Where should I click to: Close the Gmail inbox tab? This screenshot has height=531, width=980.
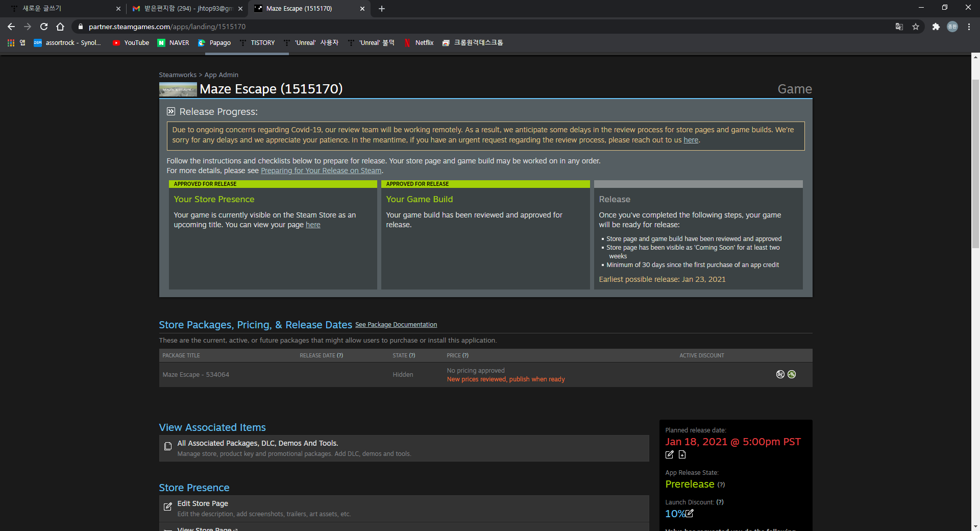pos(240,9)
